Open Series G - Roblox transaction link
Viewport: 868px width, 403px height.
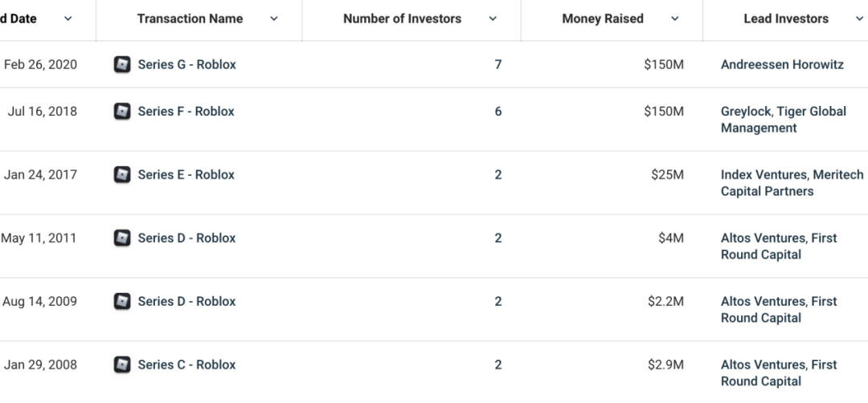pos(186,65)
